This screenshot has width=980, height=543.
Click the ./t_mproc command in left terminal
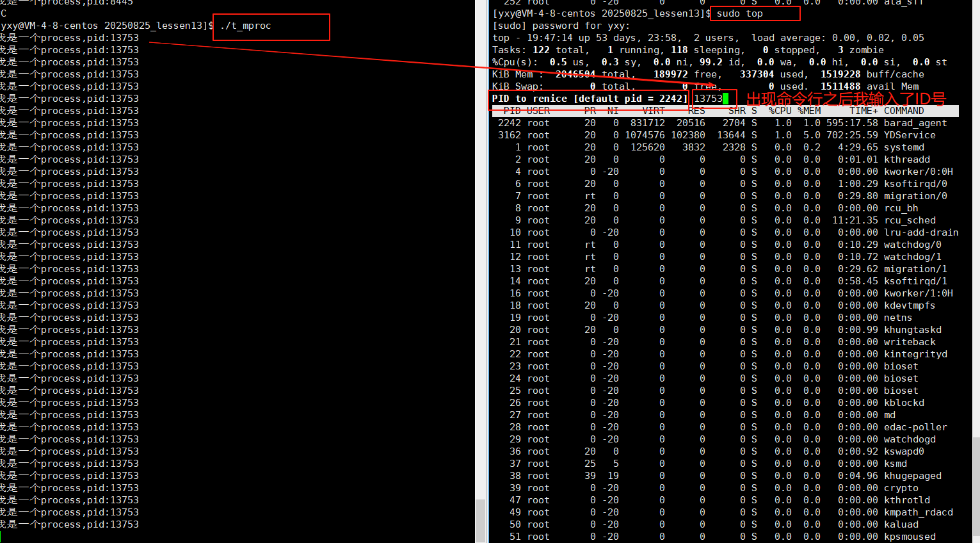245,26
